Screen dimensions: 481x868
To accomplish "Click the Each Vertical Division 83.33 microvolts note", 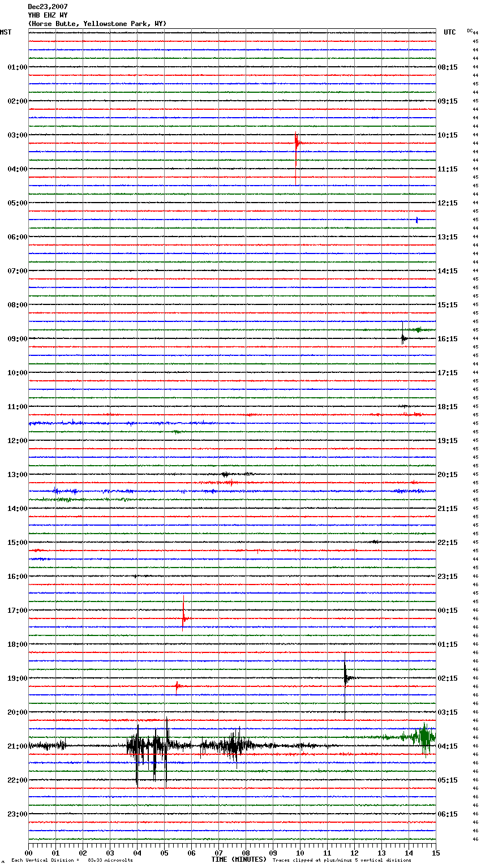I will (72, 860).
